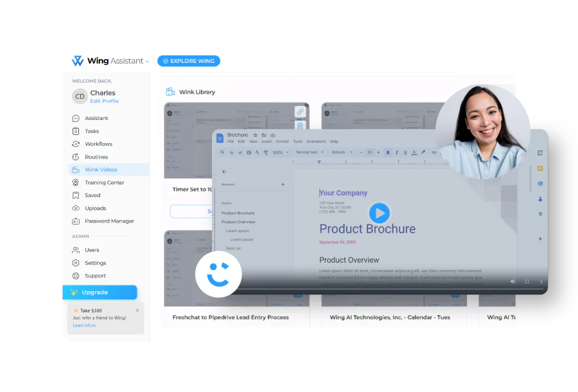Click the cloud saved status icon
The image size is (578, 392).
[273, 135]
